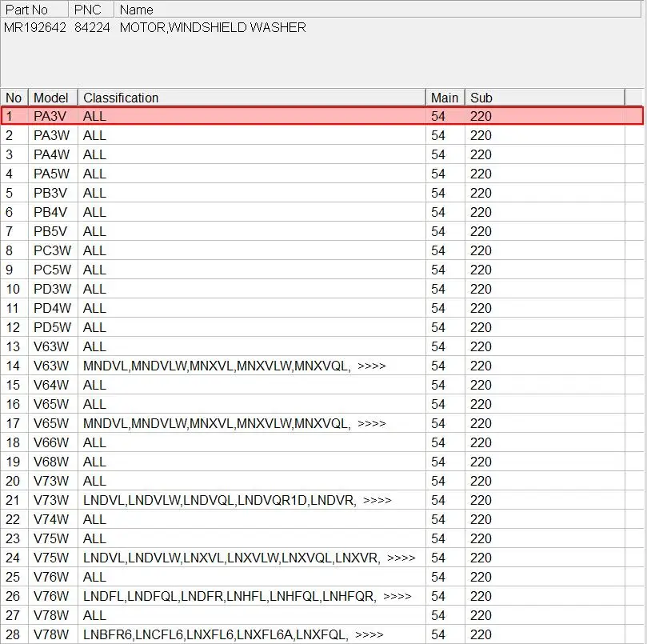Click the Name header in top panel

pos(377,9)
